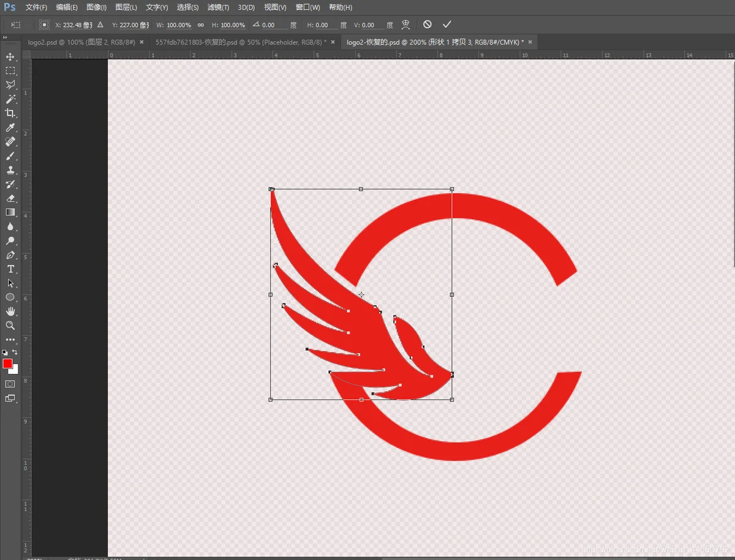Select the Horizontal Type tool
The height and width of the screenshot is (560, 735).
[10, 269]
